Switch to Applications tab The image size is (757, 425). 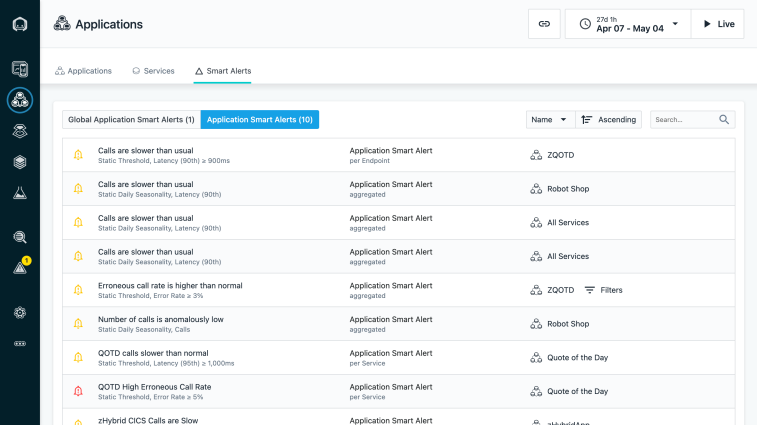coord(83,71)
